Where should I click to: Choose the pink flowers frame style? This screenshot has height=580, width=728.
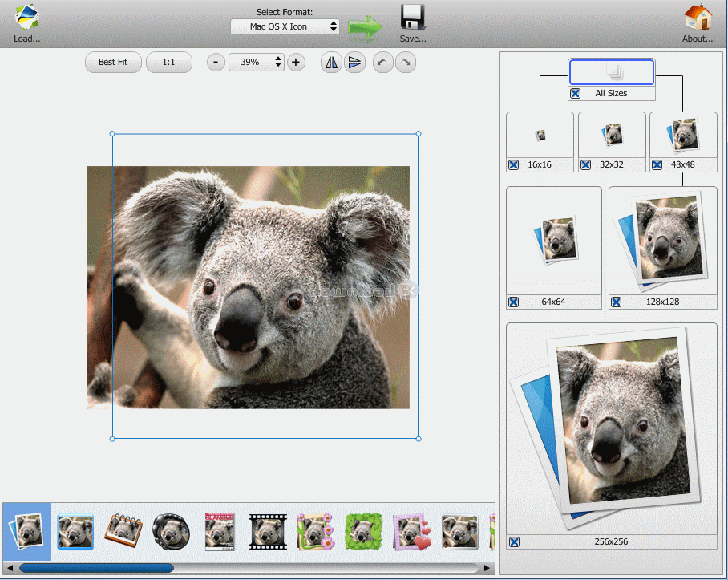pyautogui.click(x=316, y=532)
